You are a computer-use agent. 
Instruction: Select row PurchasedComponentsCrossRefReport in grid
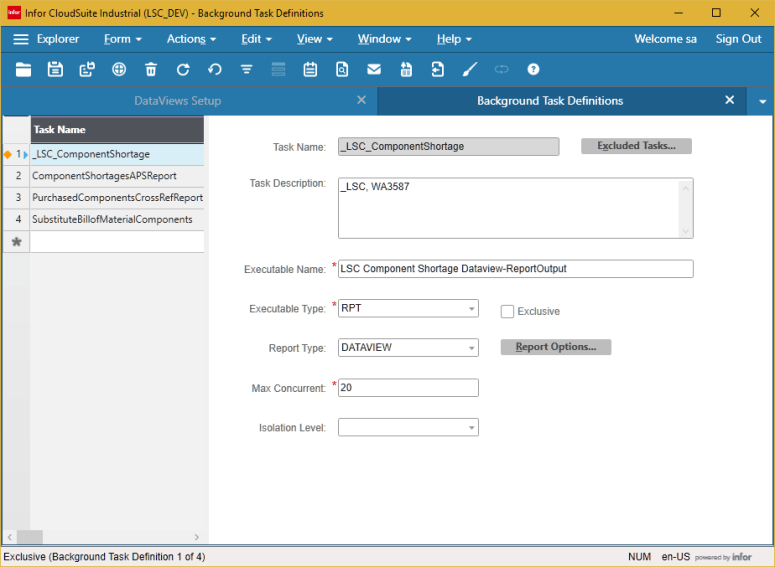coord(117,198)
